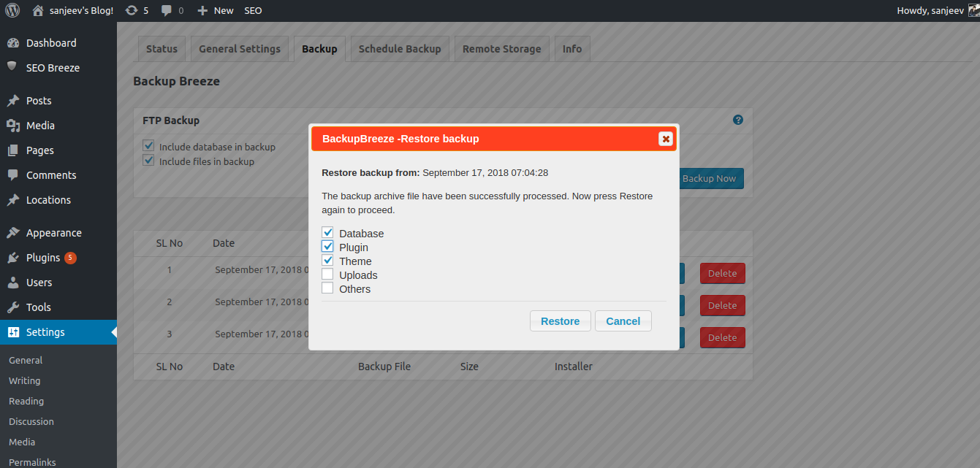This screenshot has width=980, height=468.
Task: Switch to the Info tab
Action: point(572,49)
